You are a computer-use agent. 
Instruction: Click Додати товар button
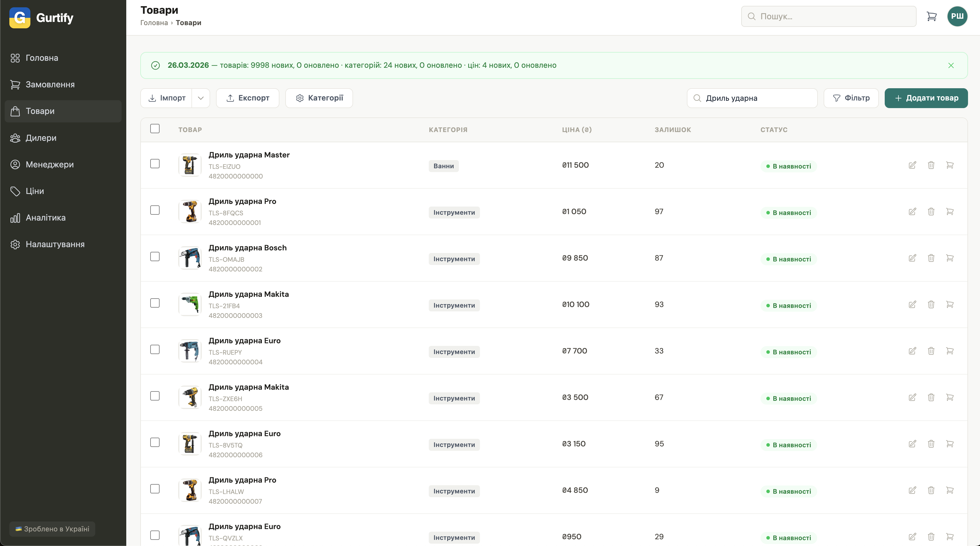click(926, 98)
